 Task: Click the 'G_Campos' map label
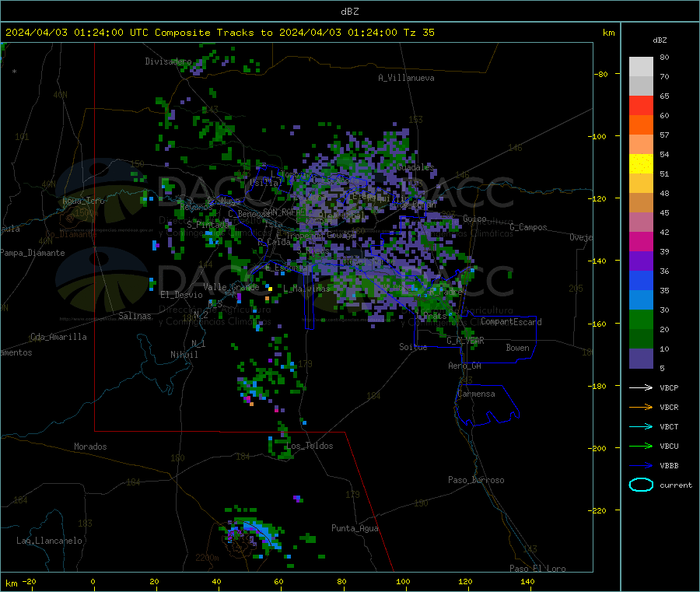click(528, 227)
